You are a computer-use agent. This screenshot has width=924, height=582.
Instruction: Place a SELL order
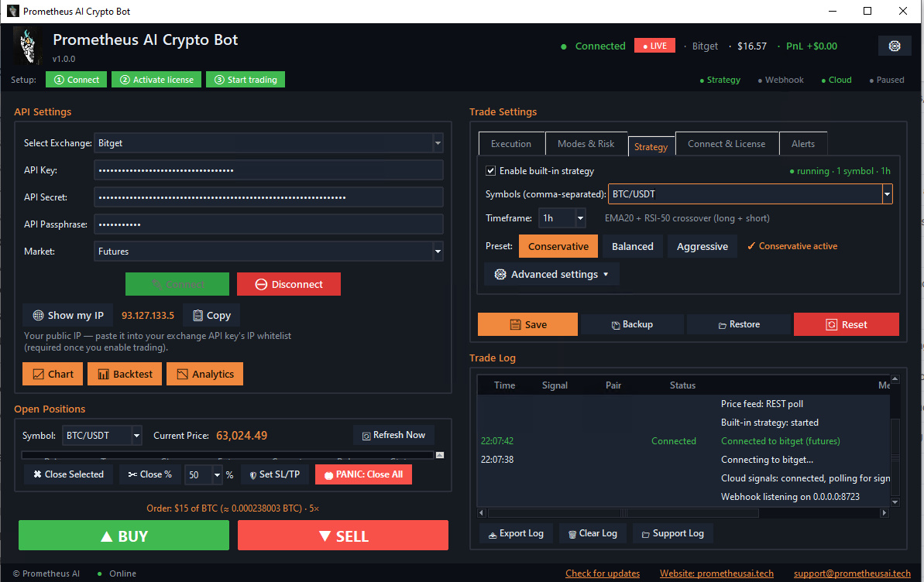(343, 536)
